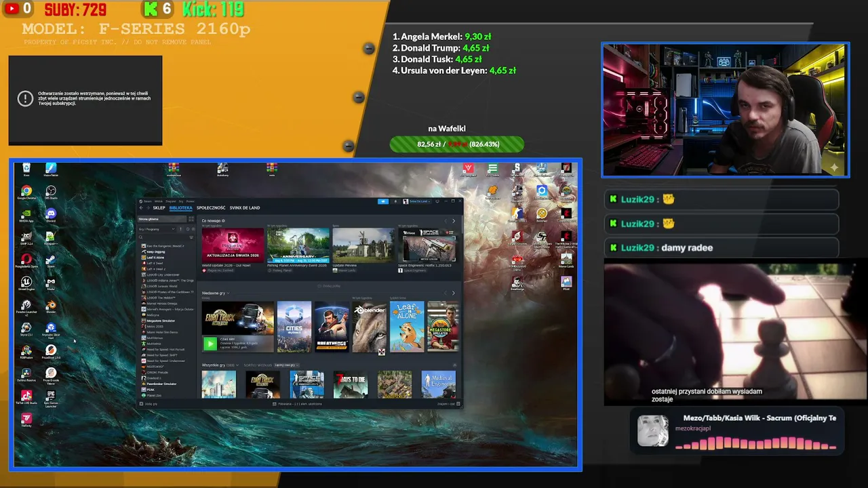Change the sort order dropdown Łączny czas gry
The width and height of the screenshot is (868, 488).
[287, 365]
